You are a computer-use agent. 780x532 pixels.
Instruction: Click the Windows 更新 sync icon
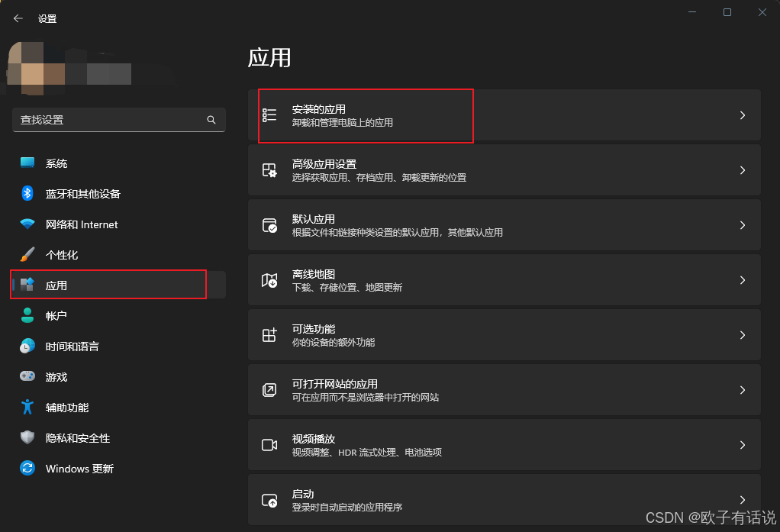click(27, 468)
